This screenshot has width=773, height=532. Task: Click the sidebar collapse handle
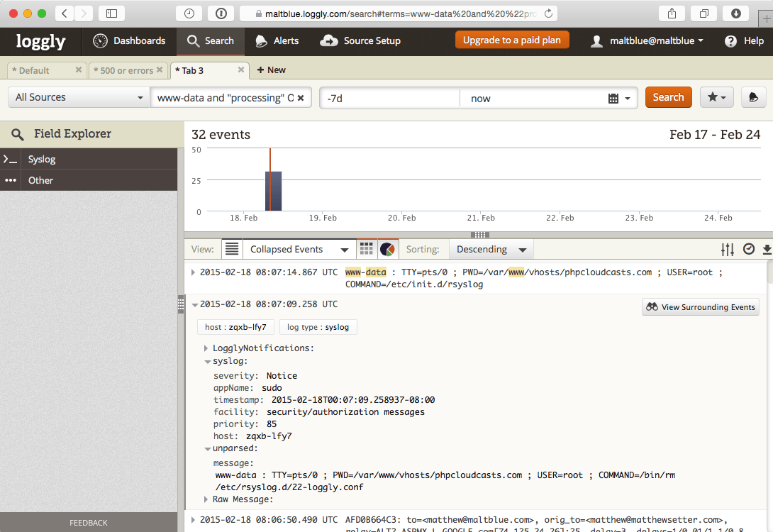coord(181,304)
